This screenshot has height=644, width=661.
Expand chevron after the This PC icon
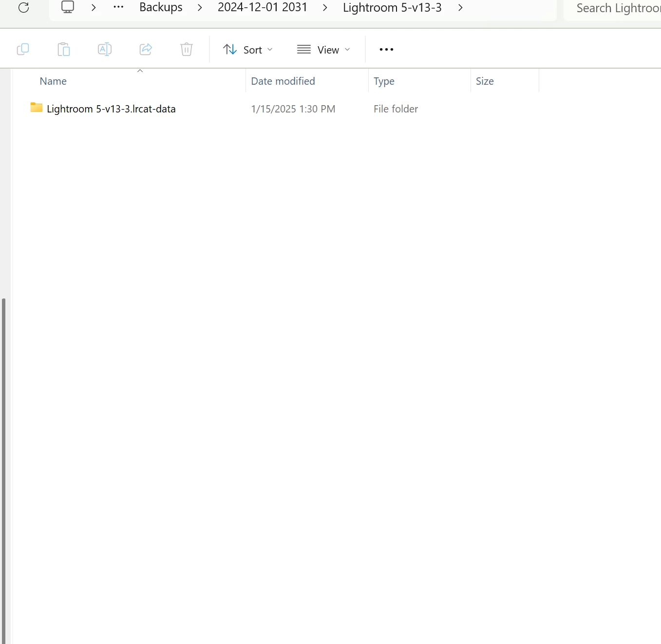(x=94, y=8)
